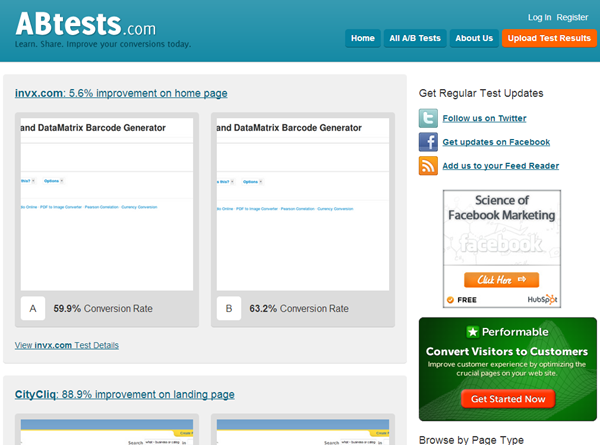Click the Upload Test Results button

549,38
